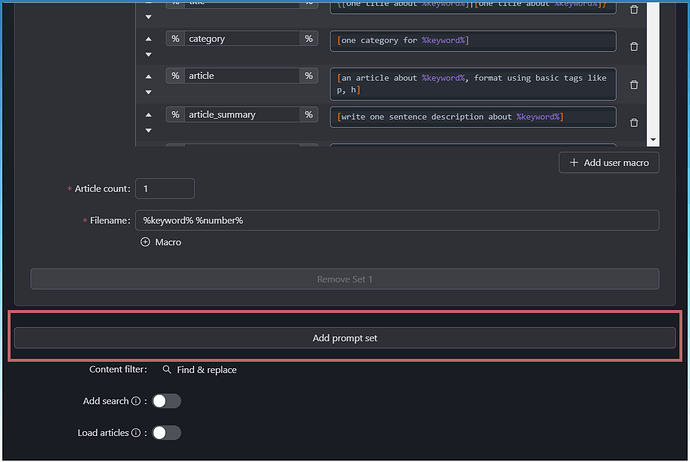
Task: Click the Remove Set 1 button
Action: point(344,279)
